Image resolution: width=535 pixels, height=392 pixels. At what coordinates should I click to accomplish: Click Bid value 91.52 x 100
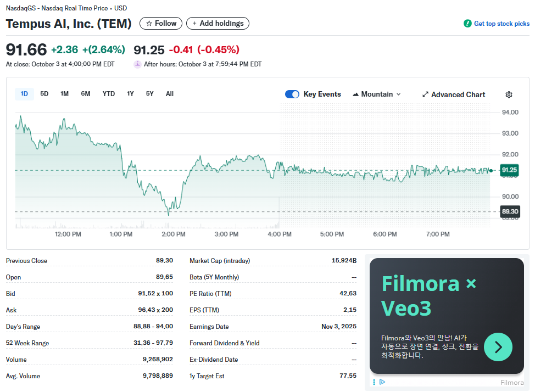point(155,293)
